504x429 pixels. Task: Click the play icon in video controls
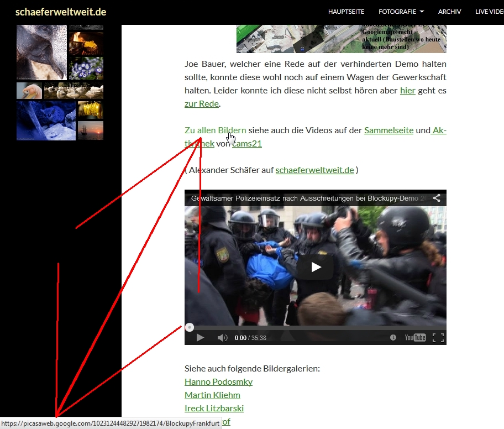[200, 338]
